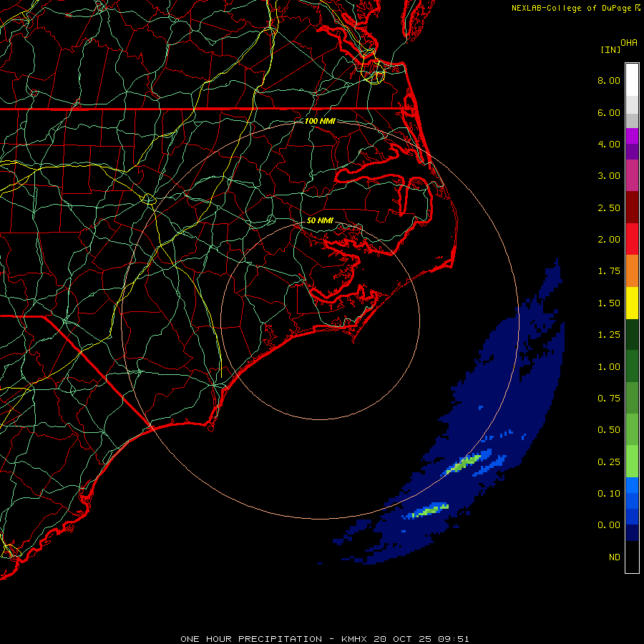Click the 2.00 legend value

pyautogui.click(x=609, y=240)
